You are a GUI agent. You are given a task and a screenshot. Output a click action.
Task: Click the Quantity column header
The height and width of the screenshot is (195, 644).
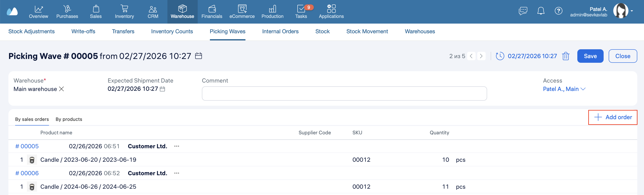[x=439, y=133]
